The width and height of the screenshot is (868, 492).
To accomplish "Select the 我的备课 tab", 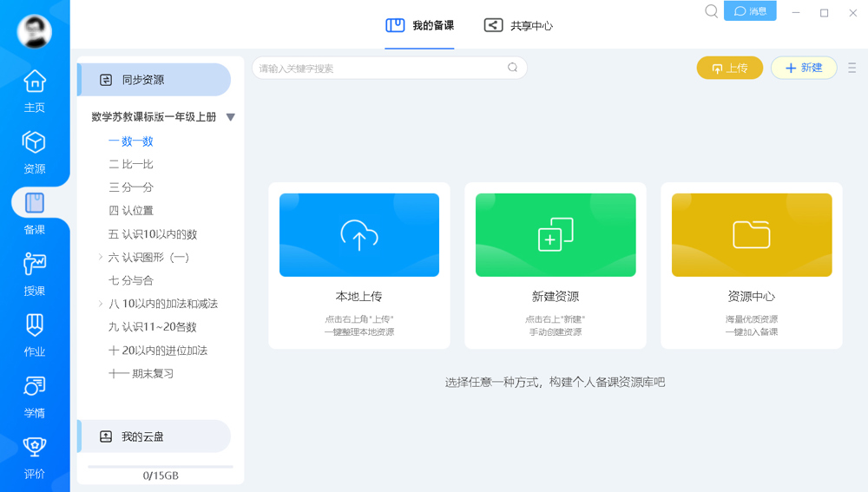I will click(x=420, y=25).
